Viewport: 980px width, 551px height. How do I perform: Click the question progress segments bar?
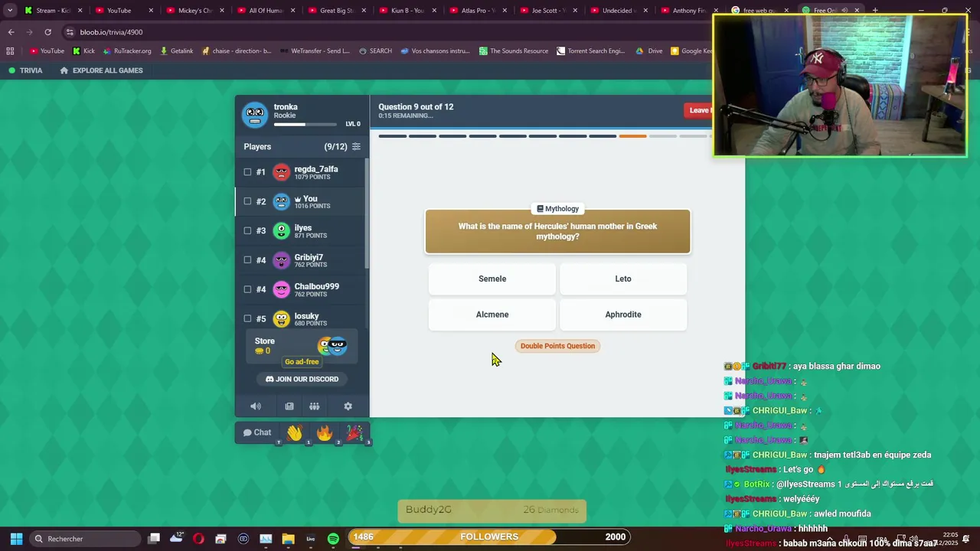click(545, 136)
